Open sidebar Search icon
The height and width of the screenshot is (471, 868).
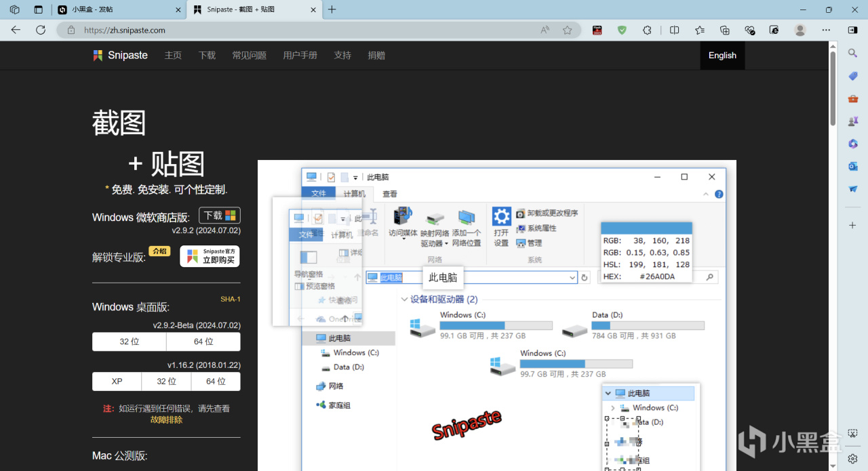click(x=853, y=53)
